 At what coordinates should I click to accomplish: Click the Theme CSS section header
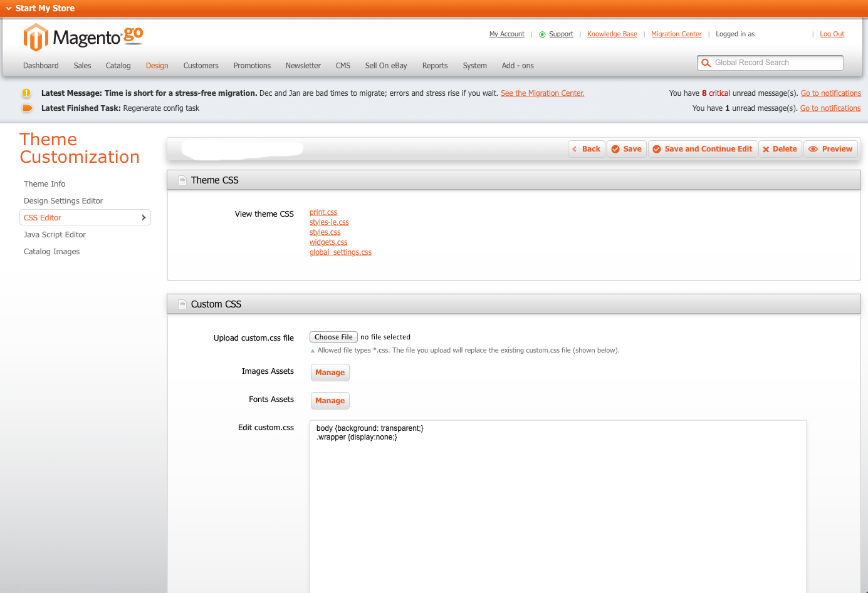click(514, 180)
